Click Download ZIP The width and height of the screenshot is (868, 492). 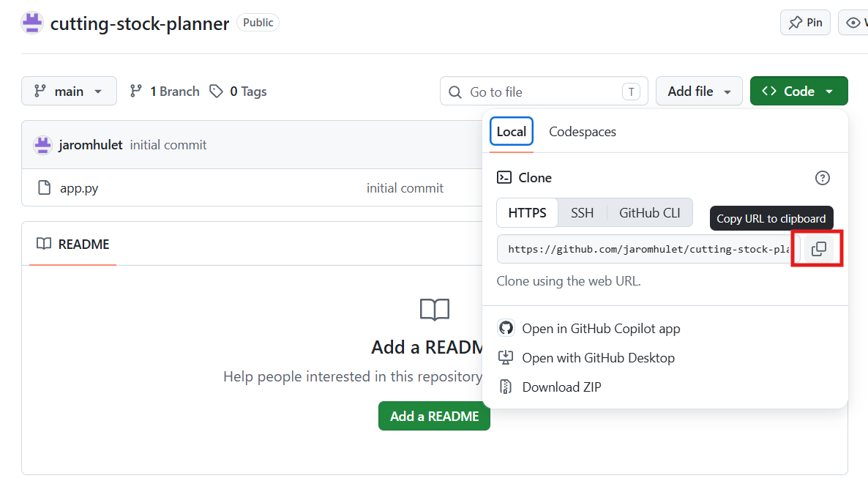562,387
